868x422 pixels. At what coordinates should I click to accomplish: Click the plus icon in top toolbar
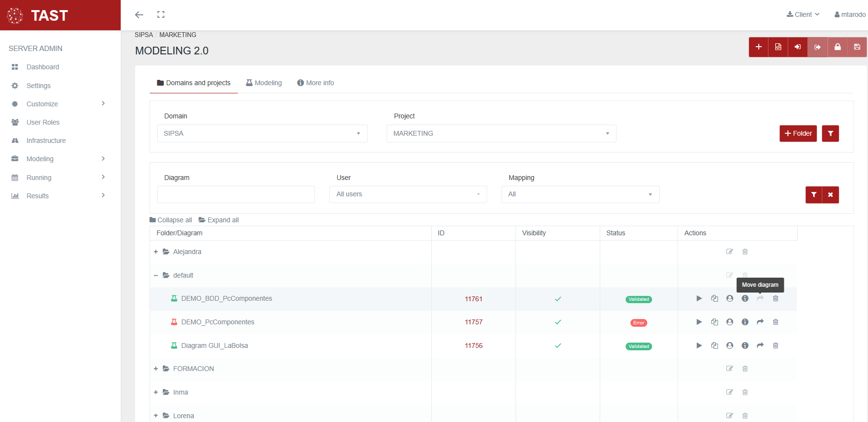pos(758,47)
